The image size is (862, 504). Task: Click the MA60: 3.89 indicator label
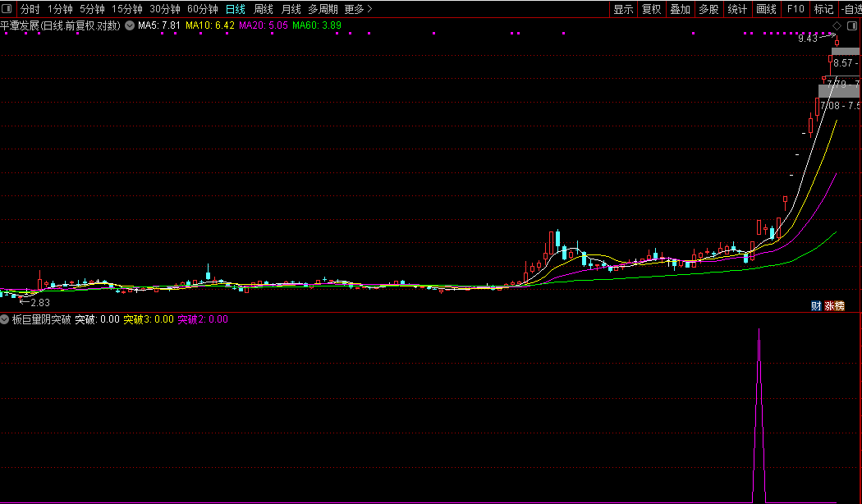click(317, 25)
